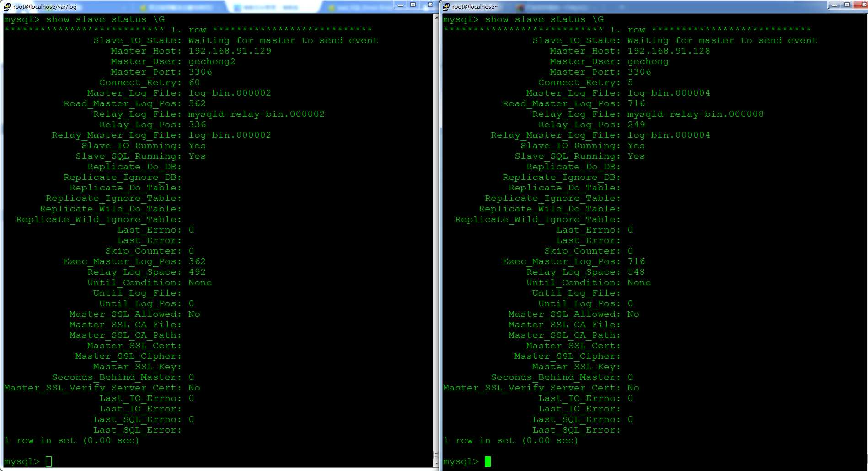Click hollow cursor at left mysql> prompt

tap(49, 461)
